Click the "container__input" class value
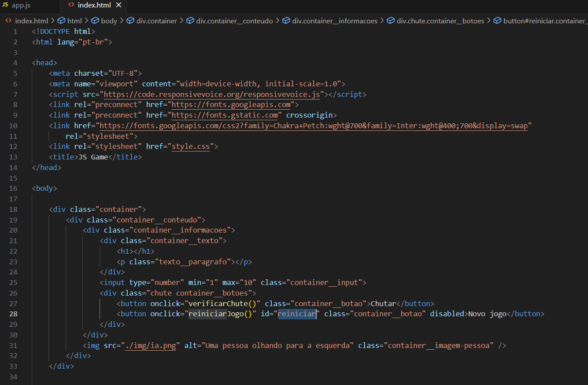Screen dimensions: 588x385 coord(325,282)
